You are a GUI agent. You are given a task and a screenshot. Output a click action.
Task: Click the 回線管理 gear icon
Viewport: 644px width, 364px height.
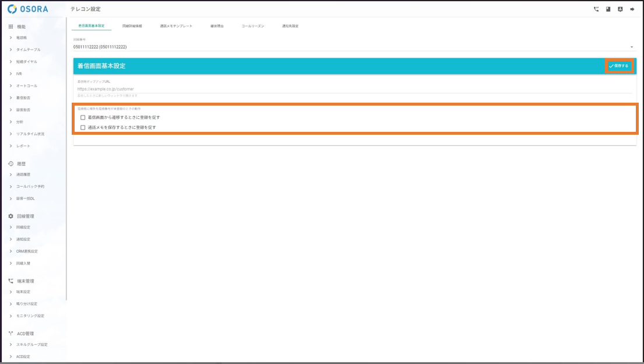click(10, 216)
